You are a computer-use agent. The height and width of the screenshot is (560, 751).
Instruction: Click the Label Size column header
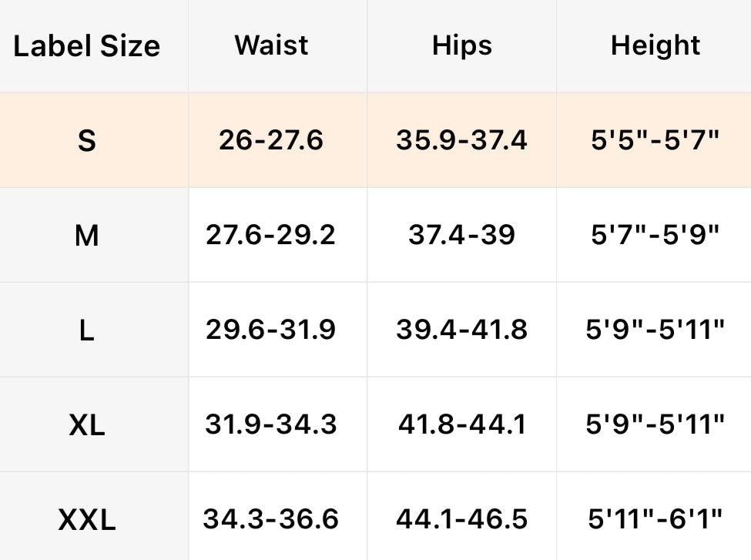[87, 46]
